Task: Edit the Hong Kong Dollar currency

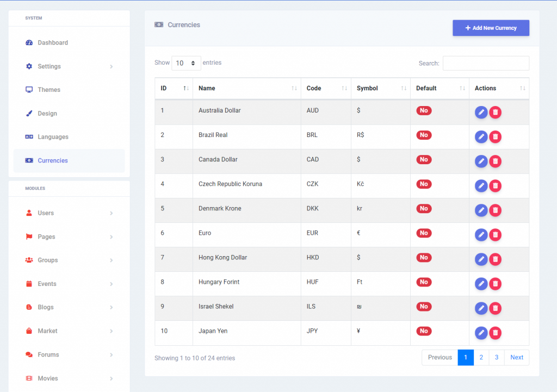Action: pyautogui.click(x=481, y=259)
